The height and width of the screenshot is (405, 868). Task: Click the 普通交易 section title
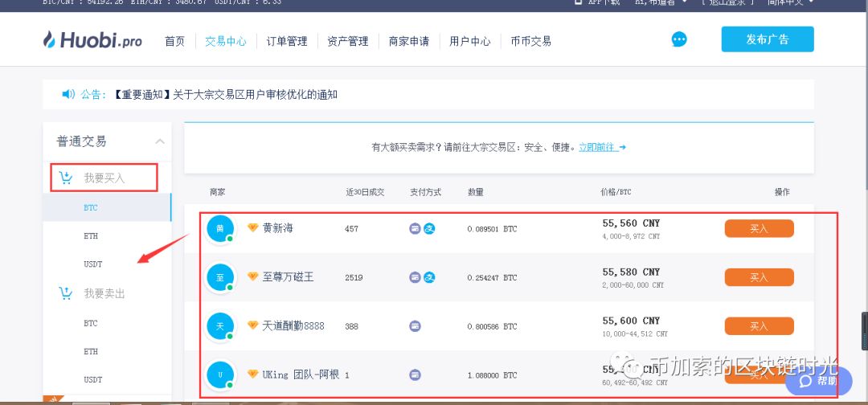tap(81, 141)
